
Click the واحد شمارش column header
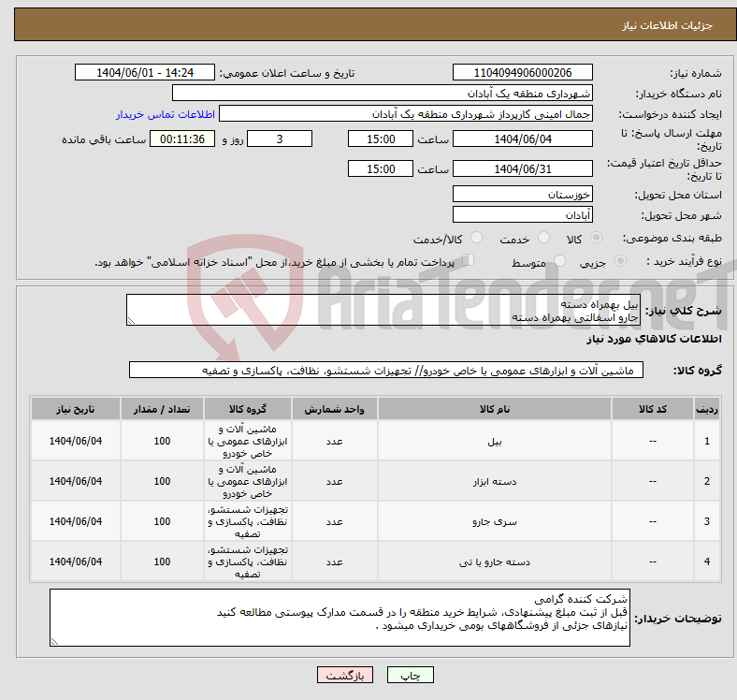click(x=334, y=409)
